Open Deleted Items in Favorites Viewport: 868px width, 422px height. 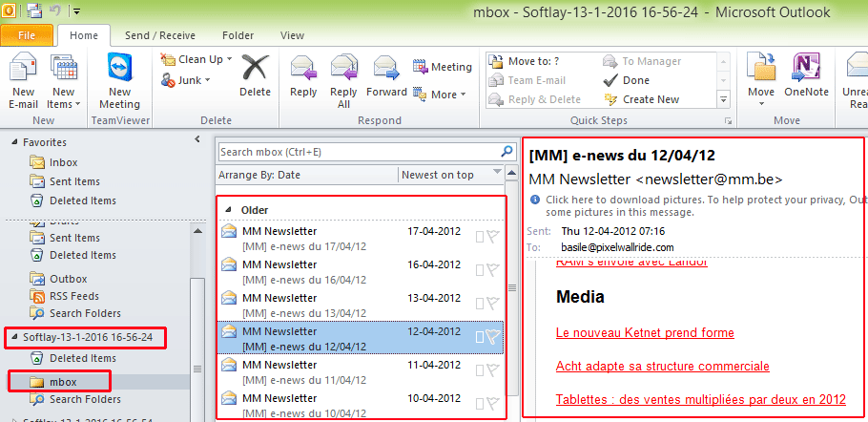(x=73, y=200)
